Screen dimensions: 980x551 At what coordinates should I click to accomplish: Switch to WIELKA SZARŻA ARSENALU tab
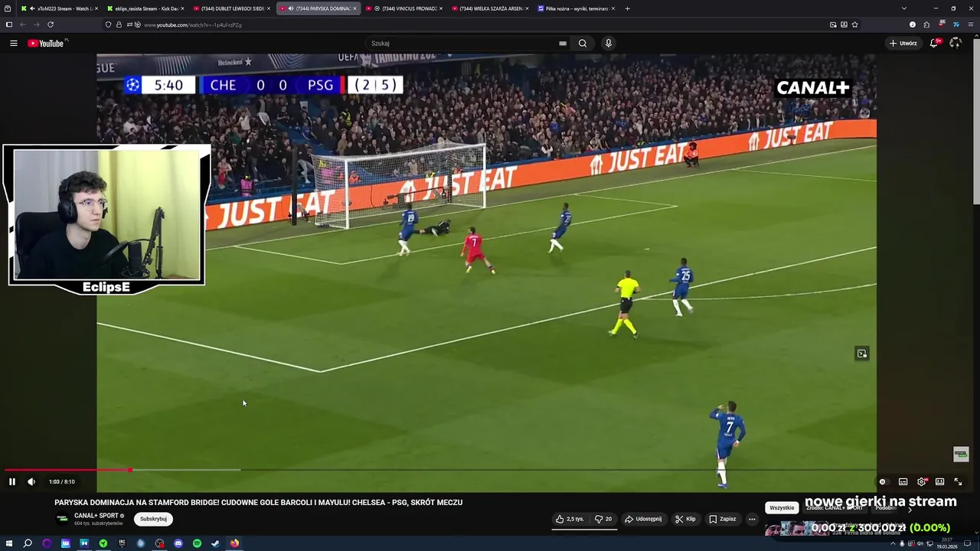491,8
